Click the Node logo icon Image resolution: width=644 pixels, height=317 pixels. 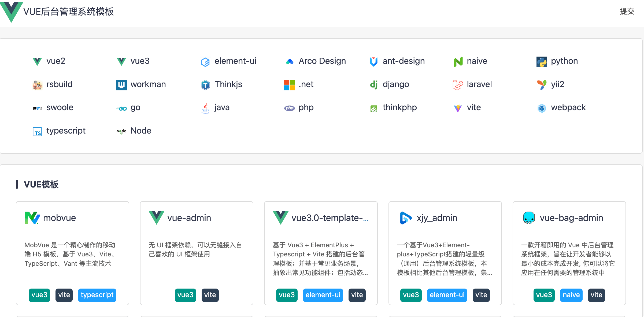pyautogui.click(x=121, y=131)
